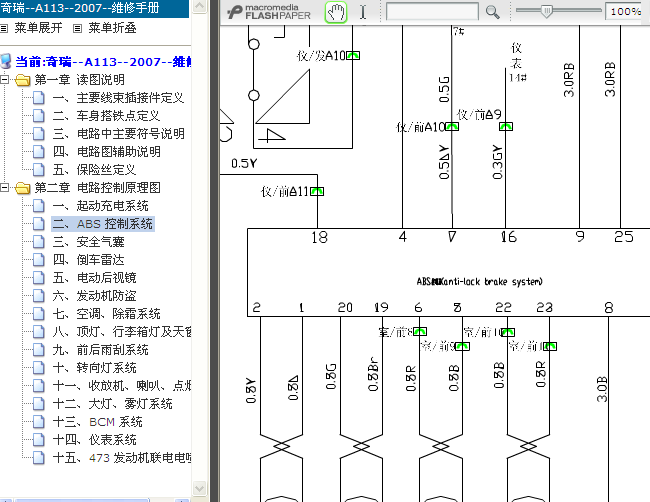Viewport: 650px width, 502px height.
Task: Click the icon beside 菜单展开
Action: pos(4,28)
